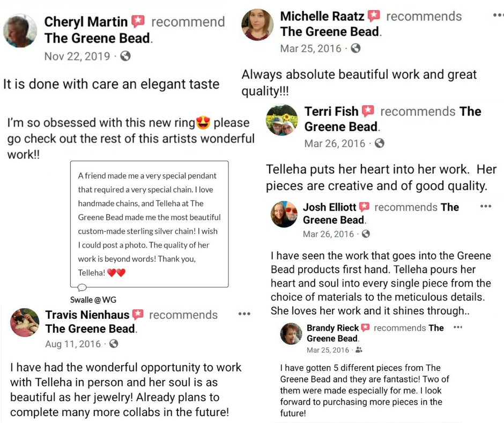Click the recommendation badge next to Terri Fish

[368, 112]
